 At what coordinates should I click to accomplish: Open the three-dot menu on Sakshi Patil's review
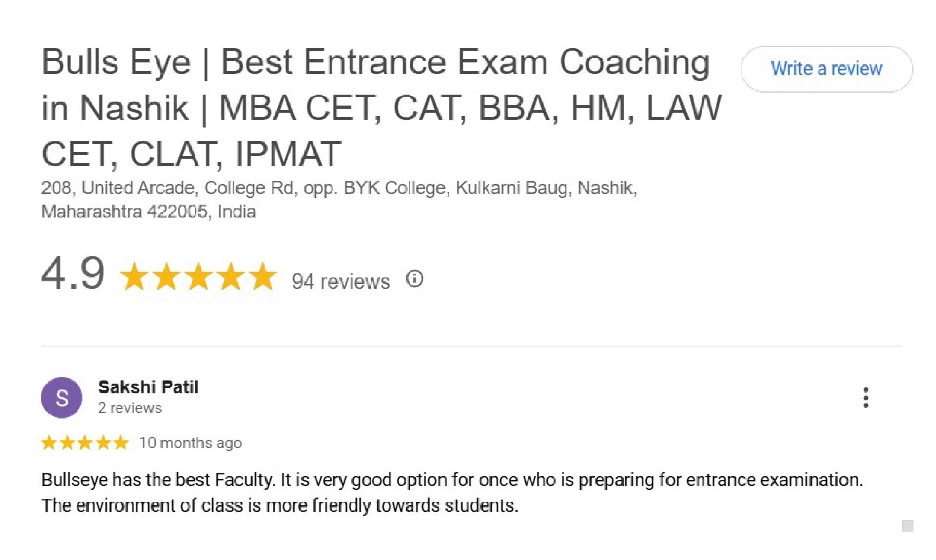pyautogui.click(x=866, y=398)
